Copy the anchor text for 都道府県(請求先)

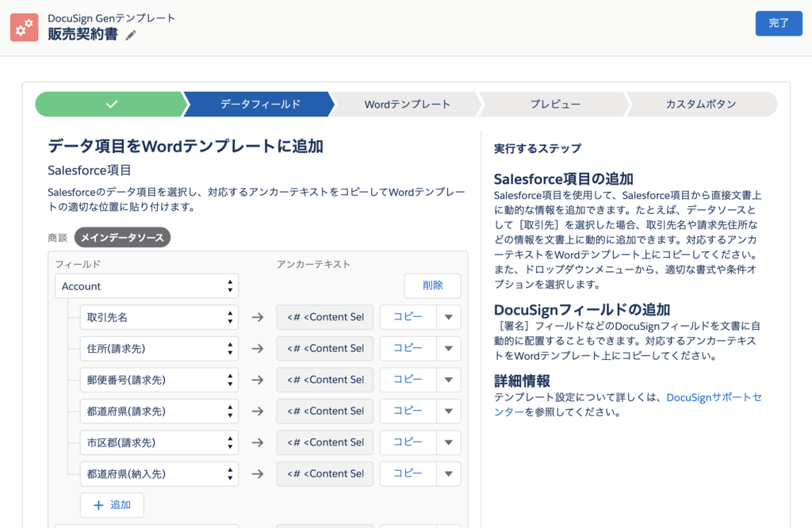click(408, 411)
